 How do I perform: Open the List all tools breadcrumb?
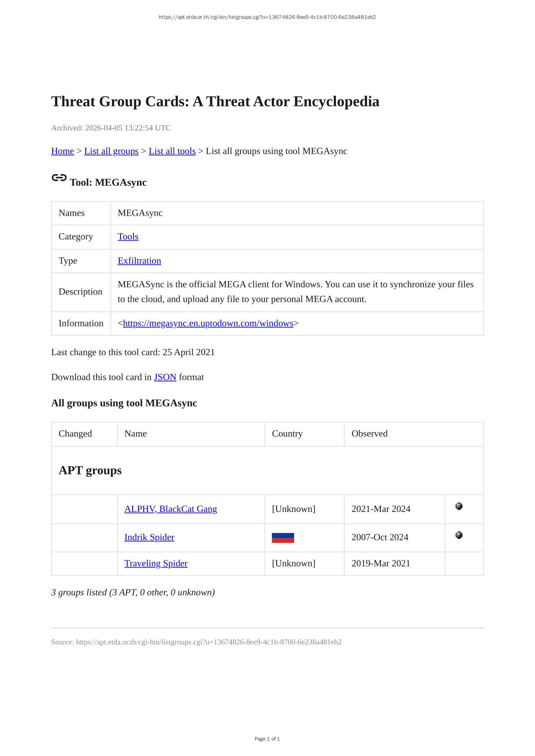point(172,151)
